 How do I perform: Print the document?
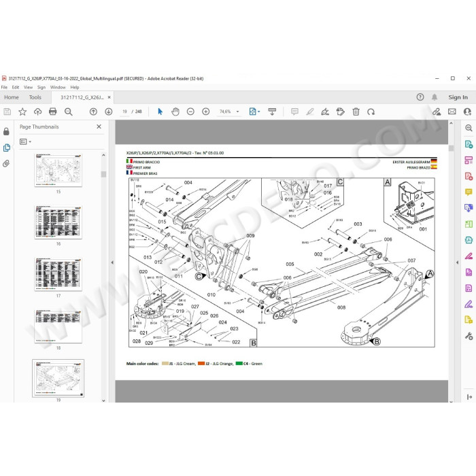click(x=53, y=112)
